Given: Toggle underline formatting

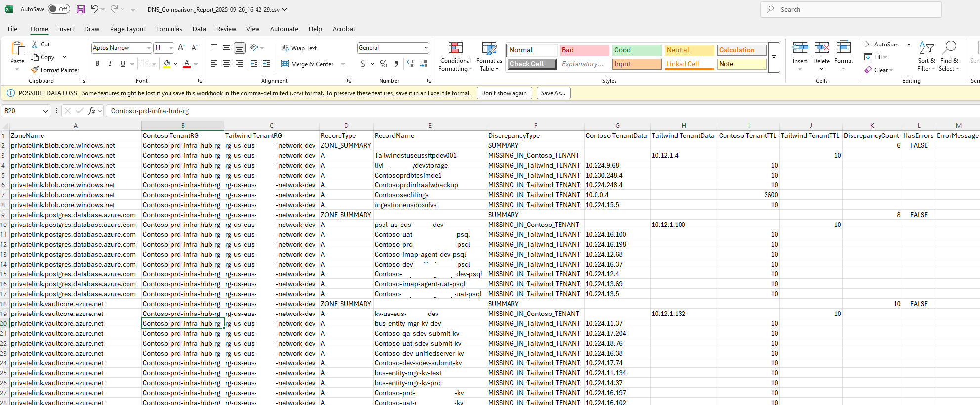Looking at the screenshot, I should point(123,64).
